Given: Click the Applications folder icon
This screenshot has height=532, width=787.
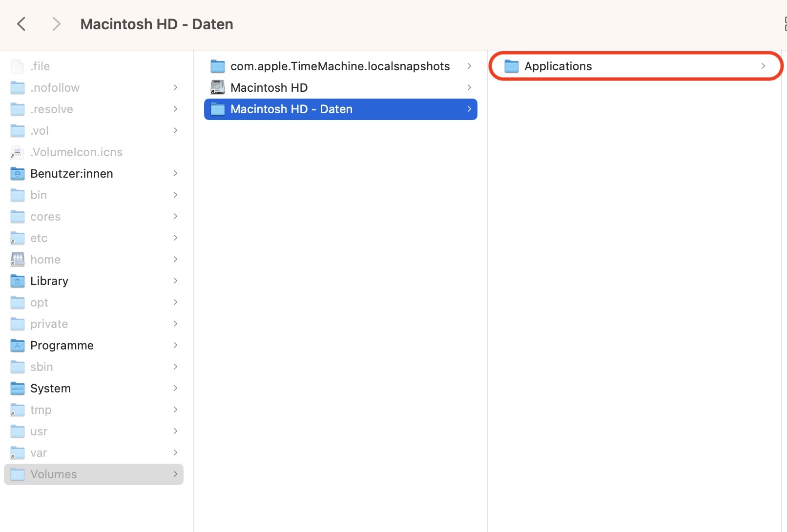Looking at the screenshot, I should point(511,66).
